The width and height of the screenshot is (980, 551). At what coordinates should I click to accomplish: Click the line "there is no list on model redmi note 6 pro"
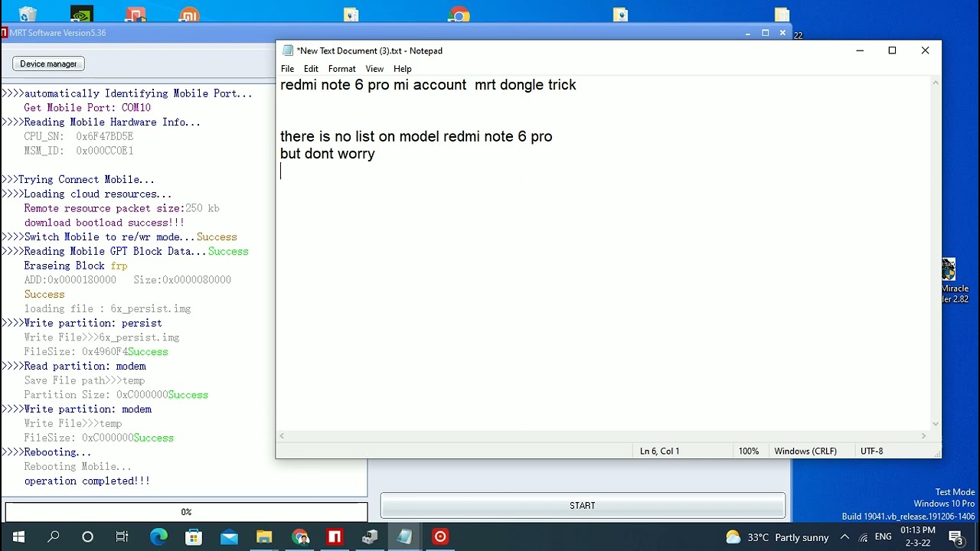click(416, 137)
